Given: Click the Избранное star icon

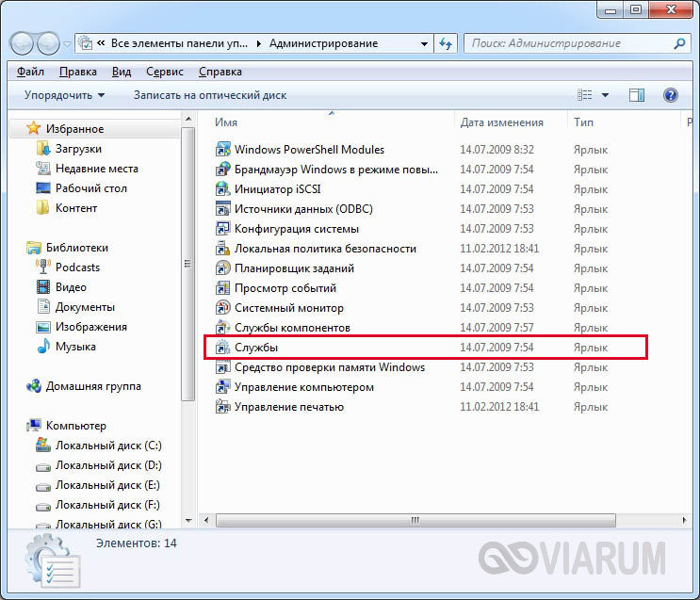Looking at the screenshot, I should click(x=33, y=128).
